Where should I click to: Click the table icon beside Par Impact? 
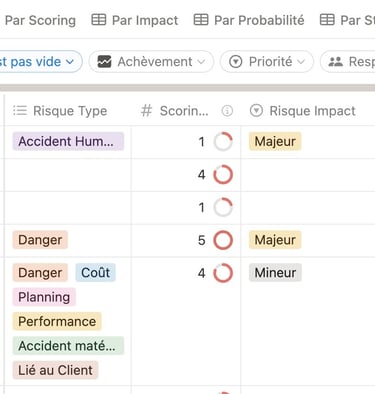pyautogui.click(x=99, y=20)
